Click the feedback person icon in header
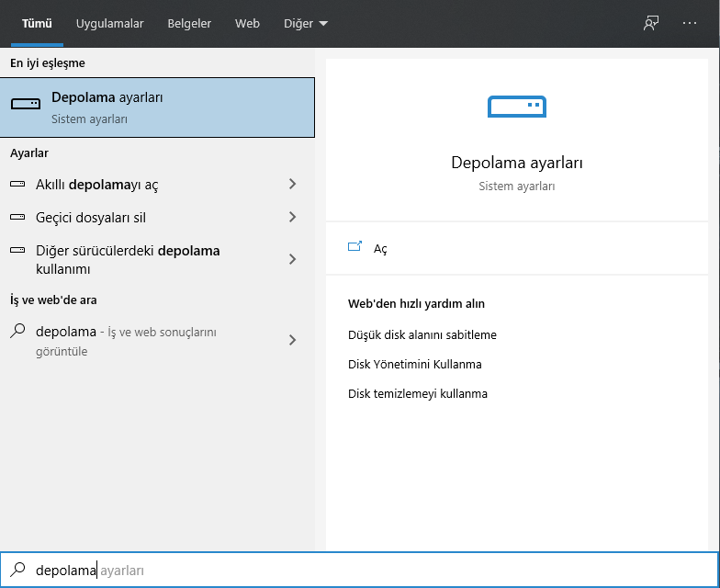The image size is (720, 588). [650, 23]
